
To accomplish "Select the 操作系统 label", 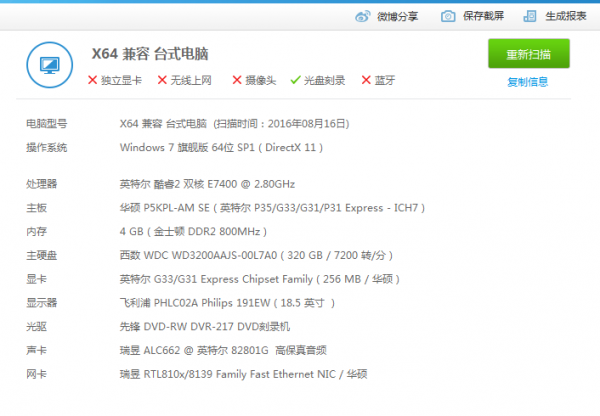I will pyautogui.click(x=47, y=147).
